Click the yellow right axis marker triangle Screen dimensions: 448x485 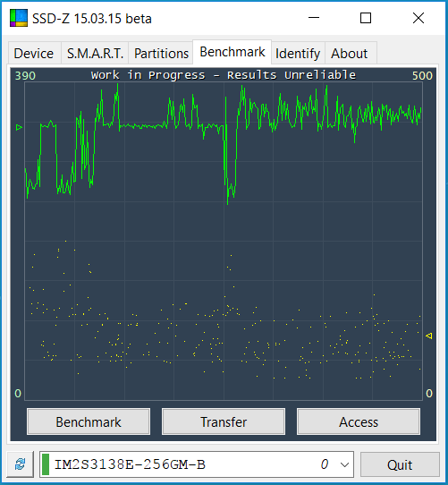(x=429, y=336)
